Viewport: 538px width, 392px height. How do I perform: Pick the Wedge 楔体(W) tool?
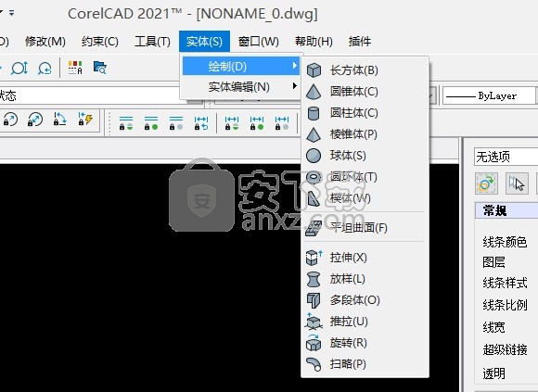point(365,198)
